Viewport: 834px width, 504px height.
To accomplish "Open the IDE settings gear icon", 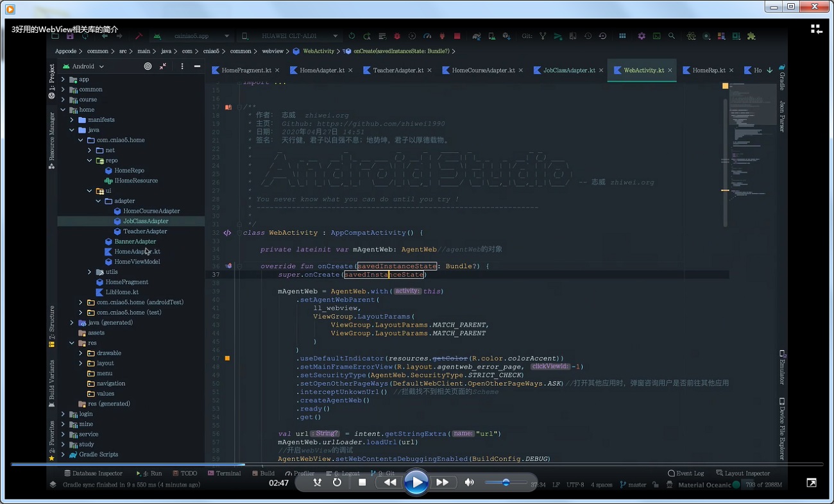I will tap(641, 36).
